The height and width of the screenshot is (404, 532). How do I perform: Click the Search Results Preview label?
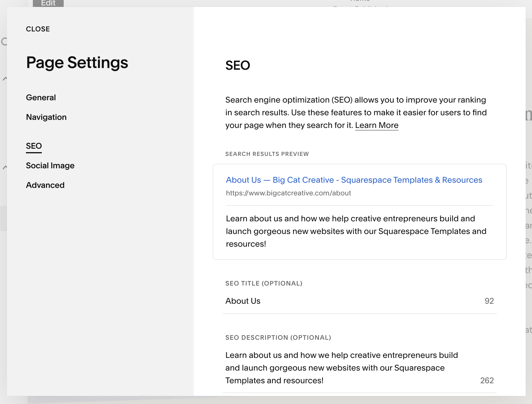coord(267,154)
